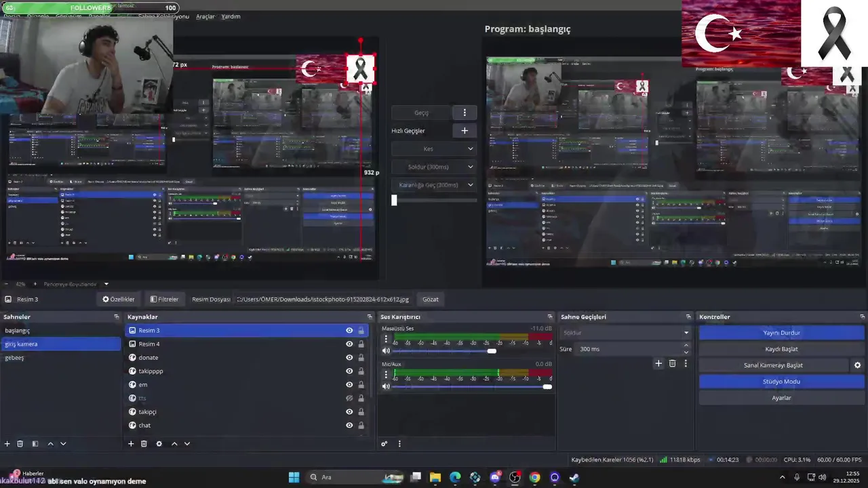Unlock the em source lock
868x488 pixels.
click(x=361, y=384)
